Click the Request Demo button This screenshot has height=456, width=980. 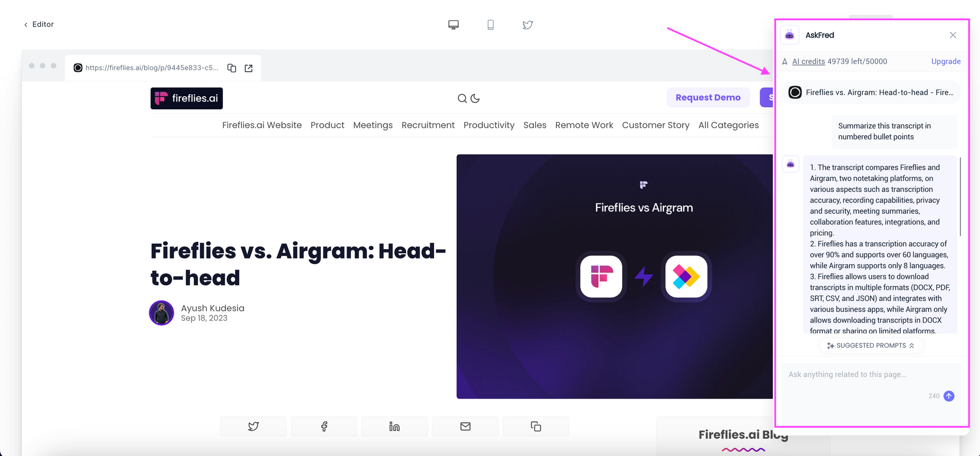pyautogui.click(x=708, y=97)
